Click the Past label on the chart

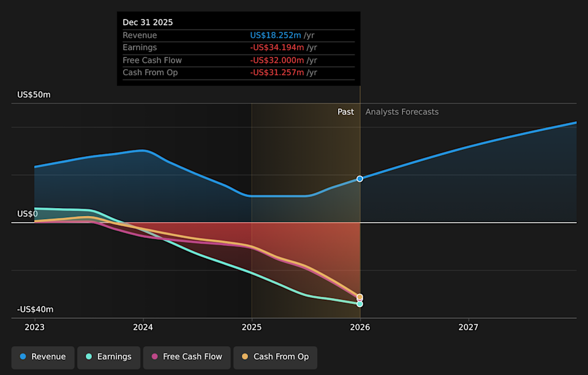tap(345, 112)
